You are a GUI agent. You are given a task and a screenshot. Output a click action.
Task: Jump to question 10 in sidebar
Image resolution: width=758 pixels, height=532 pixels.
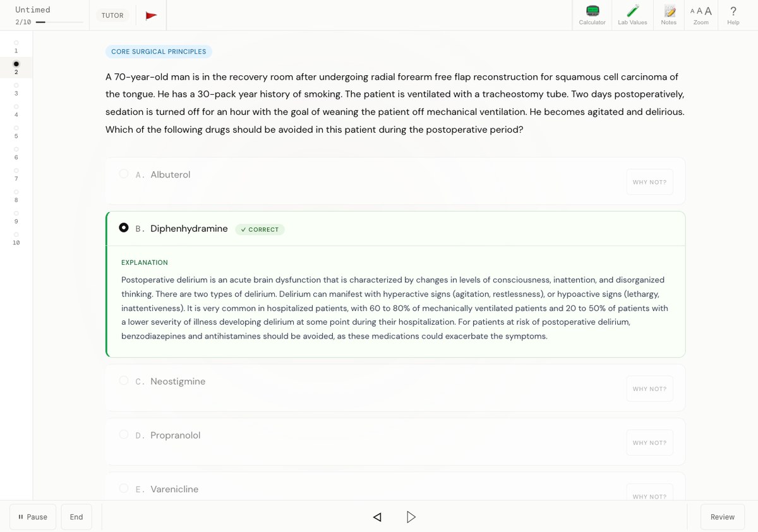click(x=16, y=238)
